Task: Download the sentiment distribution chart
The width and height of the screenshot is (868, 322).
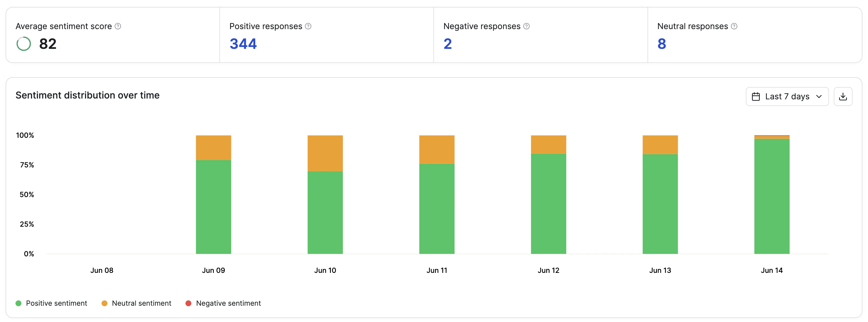Action: click(x=843, y=97)
